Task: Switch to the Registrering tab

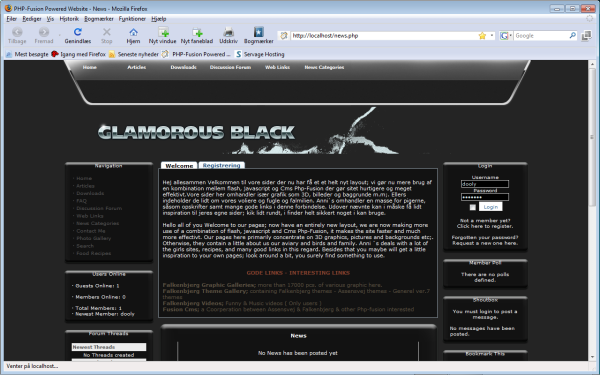Action: (222, 165)
